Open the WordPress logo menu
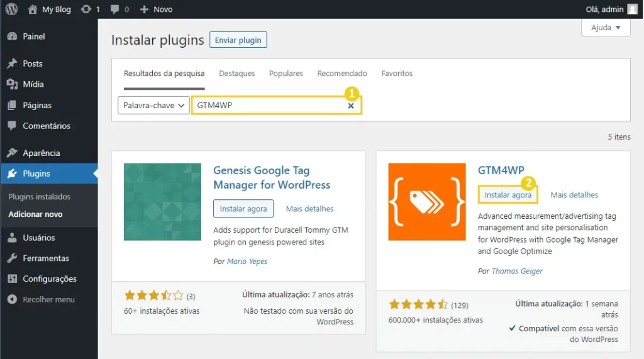This screenshot has width=644, height=359. (x=11, y=9)
